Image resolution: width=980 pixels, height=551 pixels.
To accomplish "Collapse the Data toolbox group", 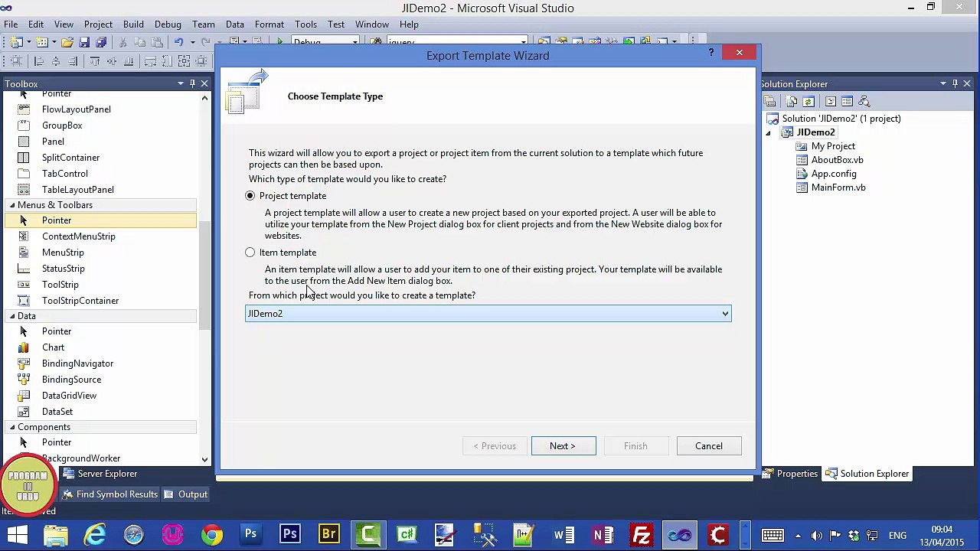I will 12,316.
